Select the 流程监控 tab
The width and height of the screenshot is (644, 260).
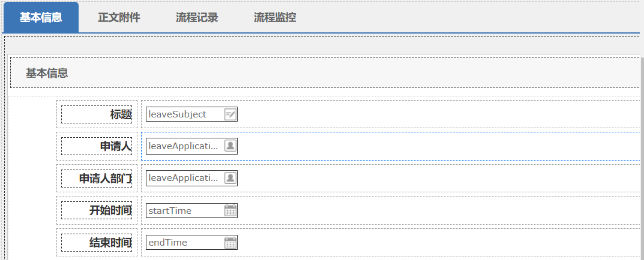[275, 17]
